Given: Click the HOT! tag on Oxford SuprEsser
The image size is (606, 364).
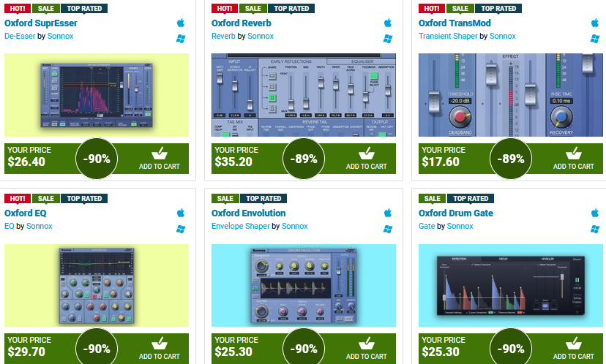Looking at the screenshot, I should coord(18,8).
